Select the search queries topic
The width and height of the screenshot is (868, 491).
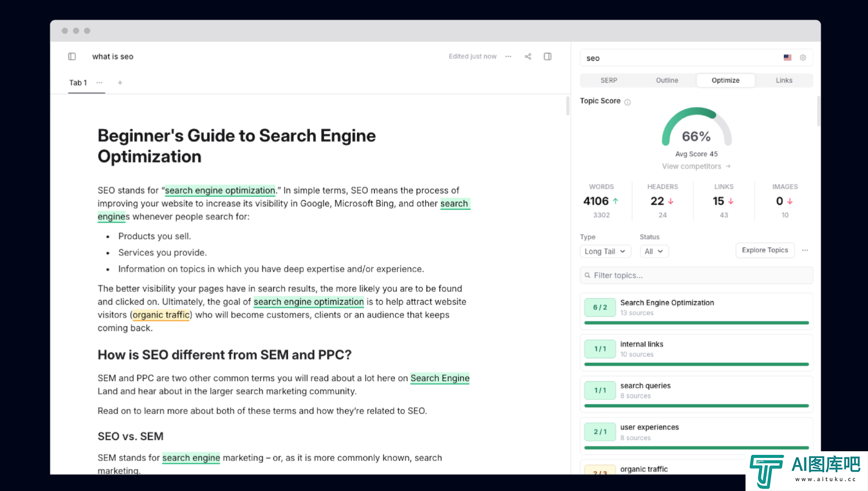(696, 394)
